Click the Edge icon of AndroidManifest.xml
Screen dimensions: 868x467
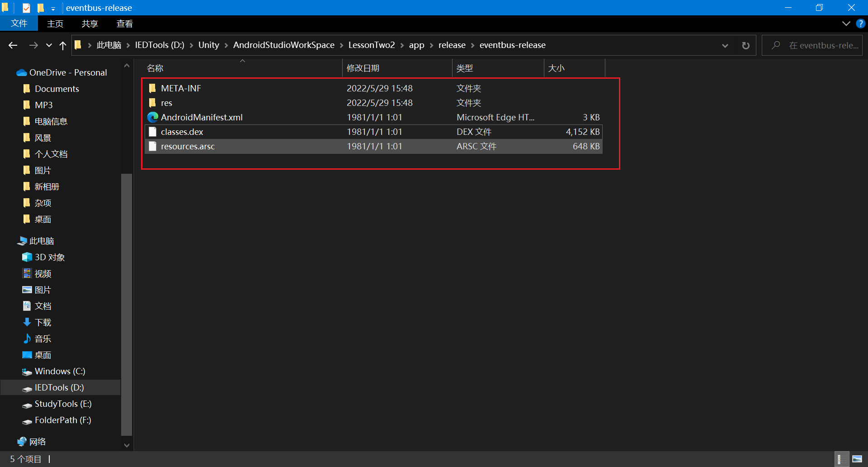point(152,117)
